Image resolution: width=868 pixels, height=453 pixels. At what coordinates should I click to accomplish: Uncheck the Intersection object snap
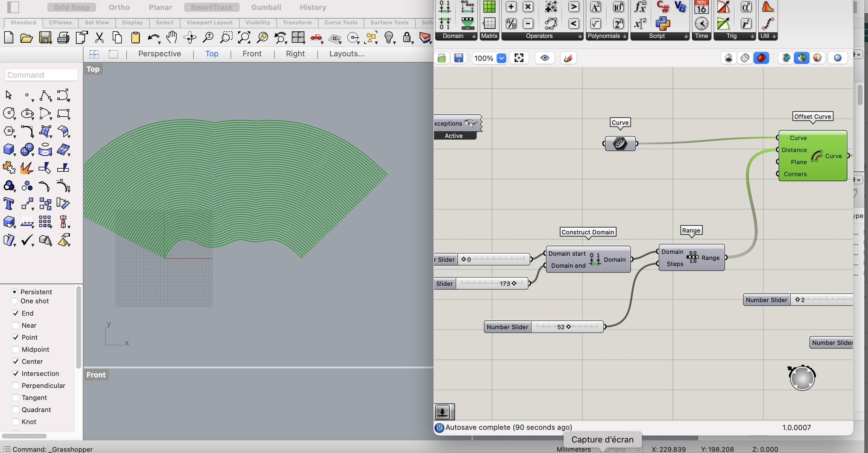[15, 373]
